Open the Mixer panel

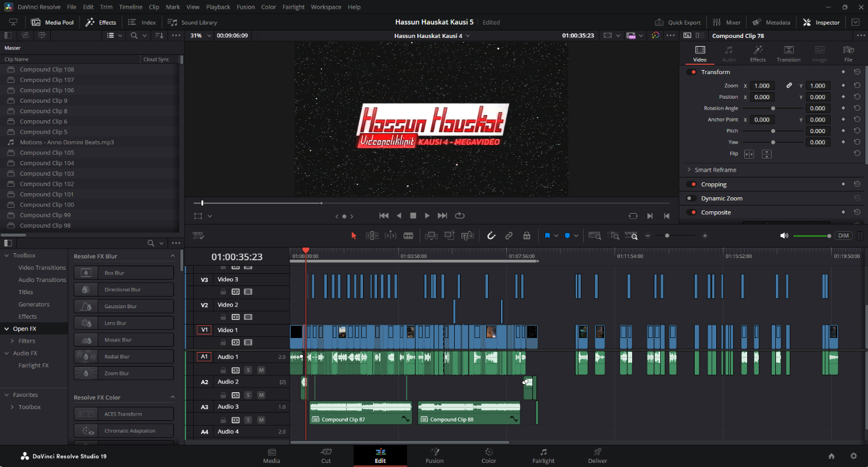pos(727,22)
